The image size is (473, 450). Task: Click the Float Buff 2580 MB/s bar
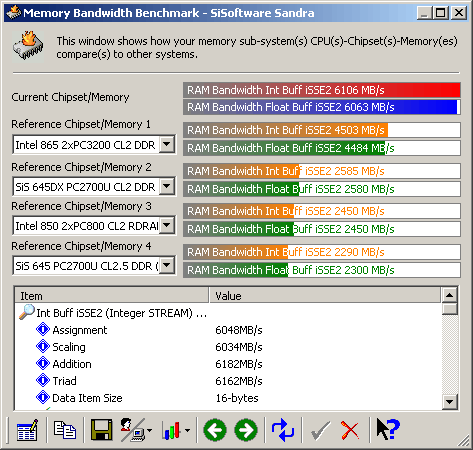point(322,189)
